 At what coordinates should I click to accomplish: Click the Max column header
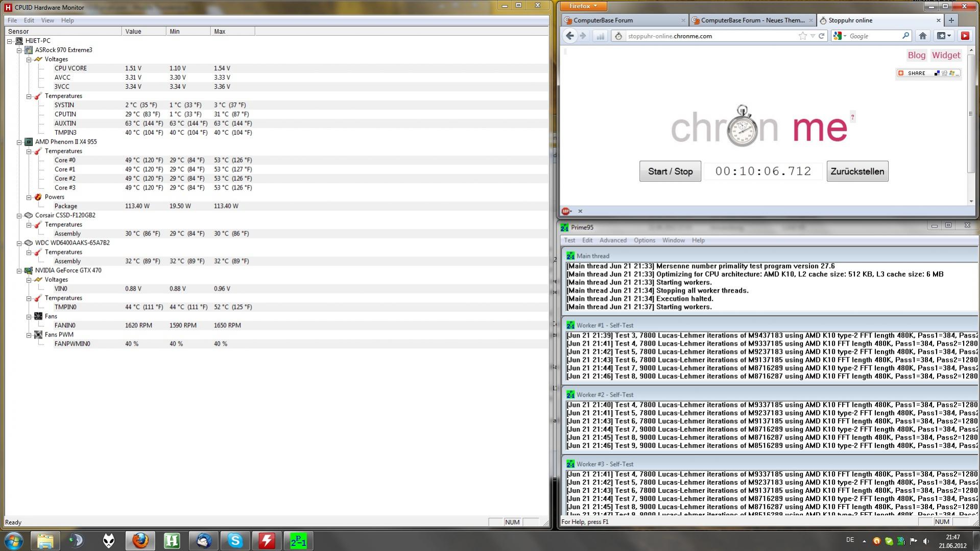click(x=232, y=31)
